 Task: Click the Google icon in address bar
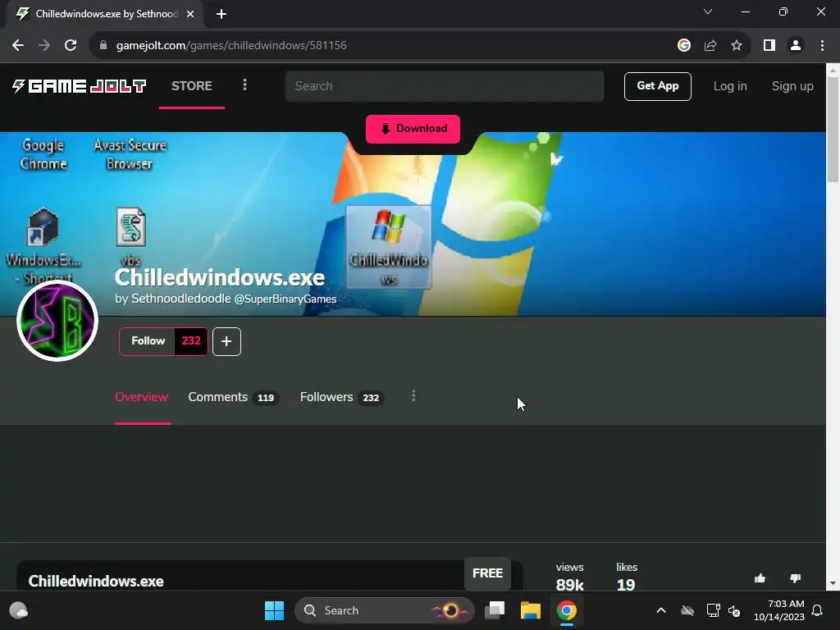pos(684,46)
